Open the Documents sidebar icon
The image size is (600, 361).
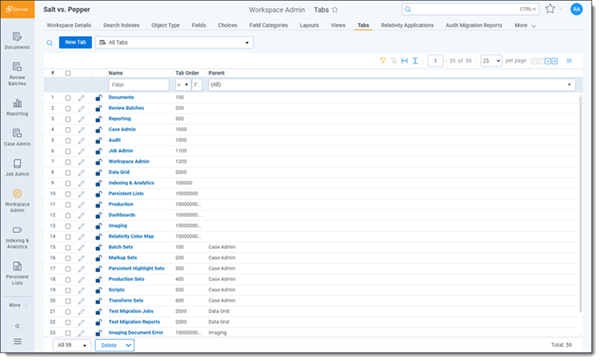(x=17, y=41)
